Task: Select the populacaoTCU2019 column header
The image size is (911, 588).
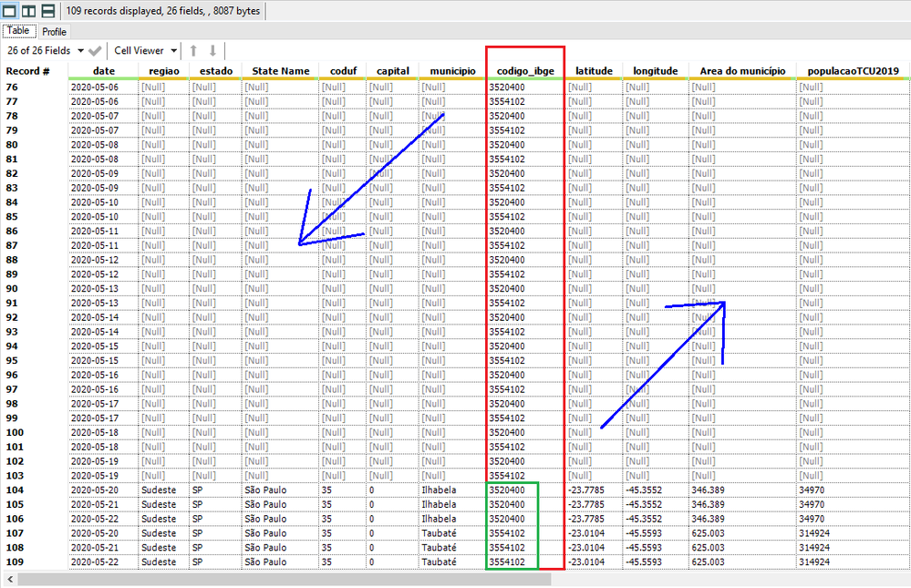Action: click(x=853, y=71)
